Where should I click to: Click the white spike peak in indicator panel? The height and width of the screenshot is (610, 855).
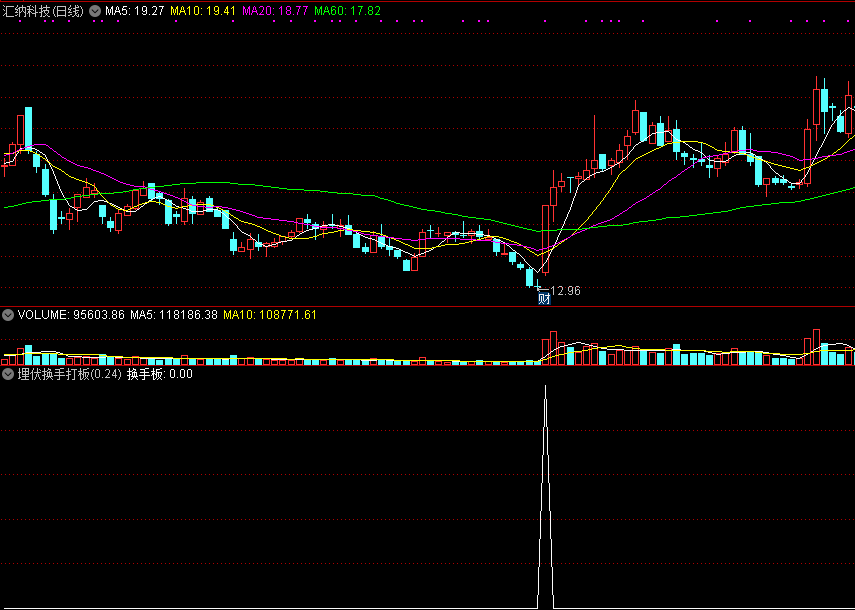pos(545,387)
